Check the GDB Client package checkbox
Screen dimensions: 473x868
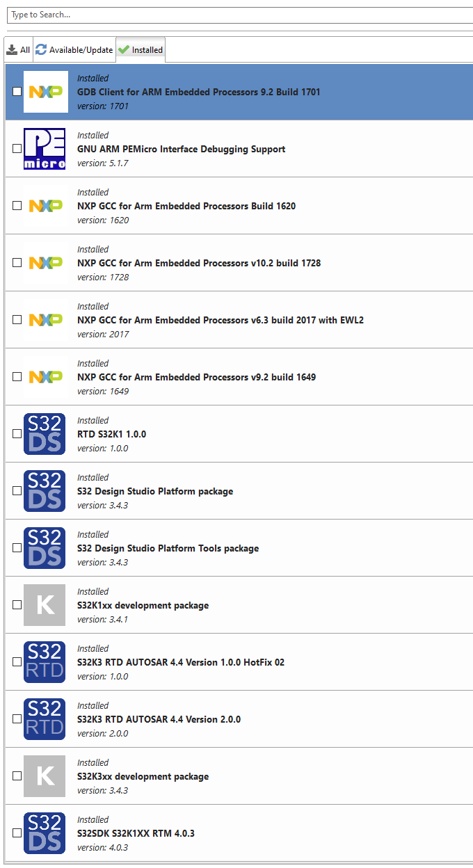[17, 91]
